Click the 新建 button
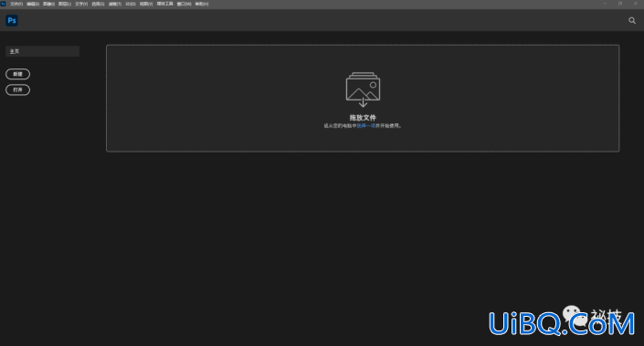 17,74
